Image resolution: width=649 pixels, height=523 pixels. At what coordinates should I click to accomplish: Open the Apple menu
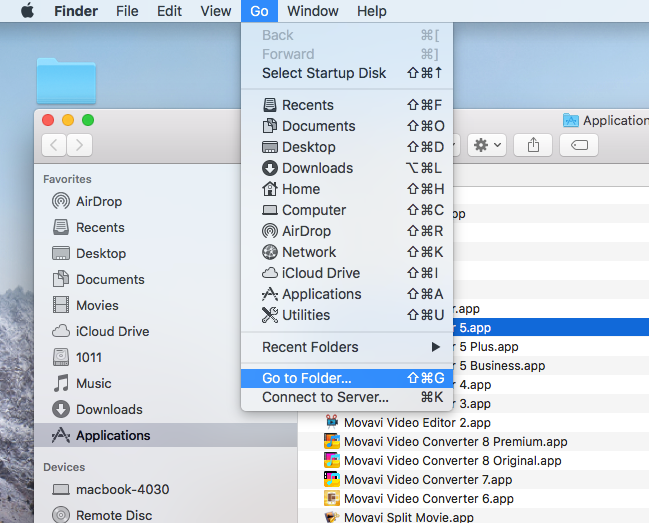(28, 11)
